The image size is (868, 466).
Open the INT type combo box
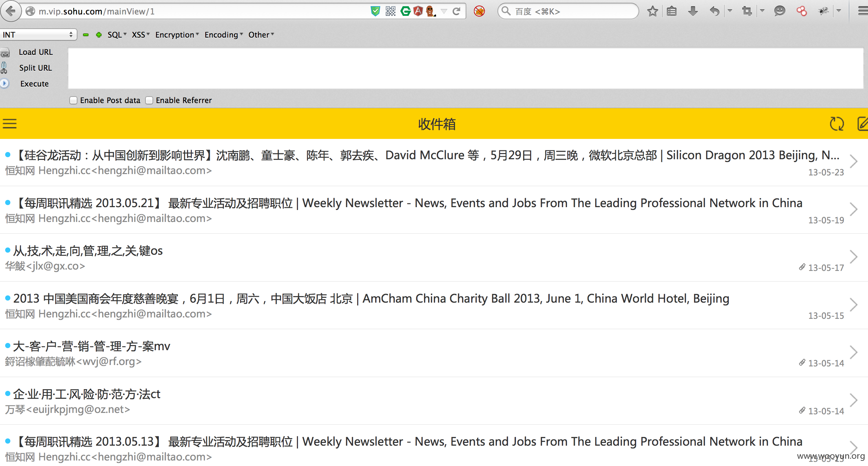[38, 35]
